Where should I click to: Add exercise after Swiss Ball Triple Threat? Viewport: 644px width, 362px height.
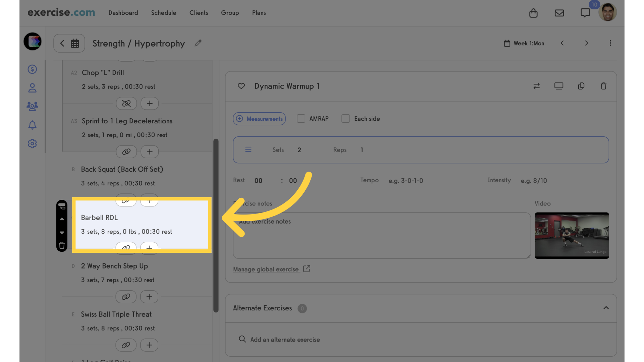pyautogui.click(x=149, y=345)
